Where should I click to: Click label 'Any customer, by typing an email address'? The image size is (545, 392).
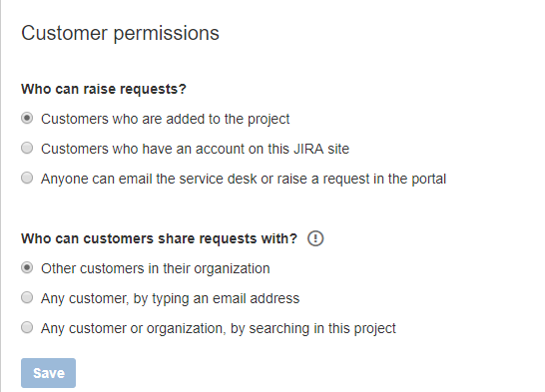pos(171,298)
